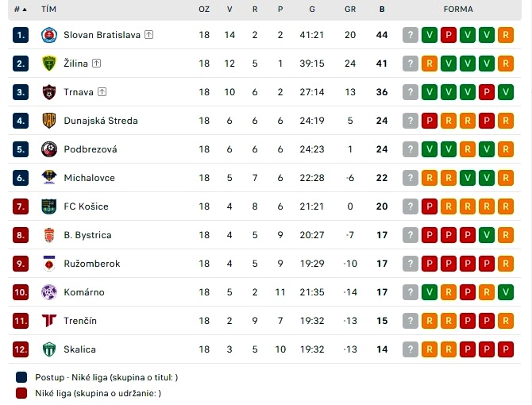Viewport: 532px width, 405px height.
Task: Click the Žilina team logo
Action: 49,64
